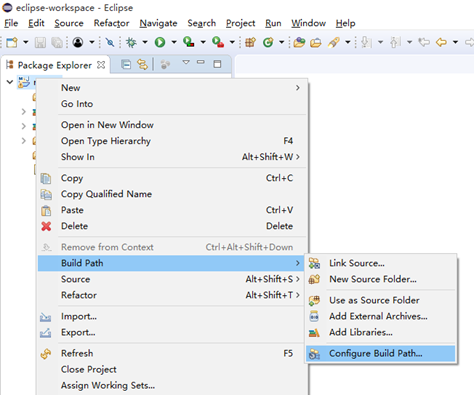
Task: Click the New wizard toolbar icon
Action: (x=12, y=42)
